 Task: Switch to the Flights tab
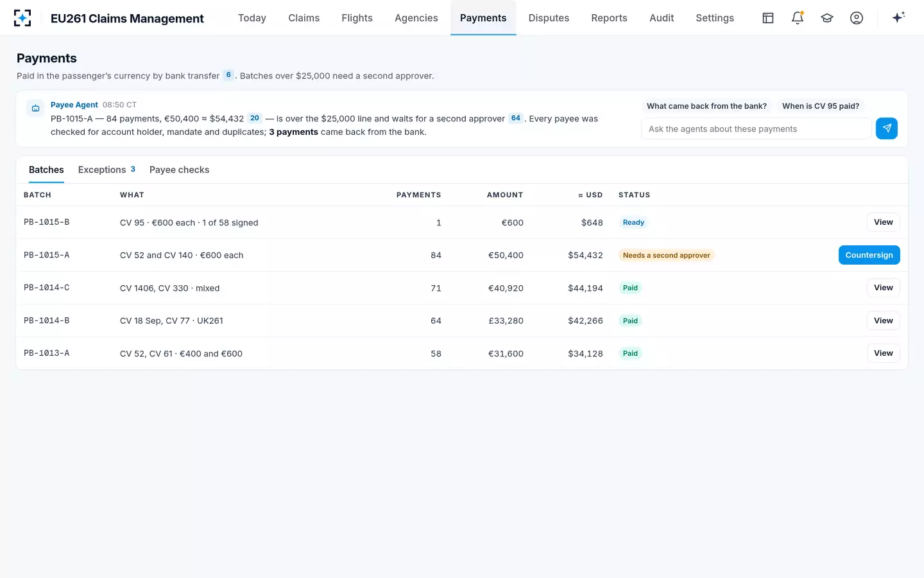click(357, 18)
